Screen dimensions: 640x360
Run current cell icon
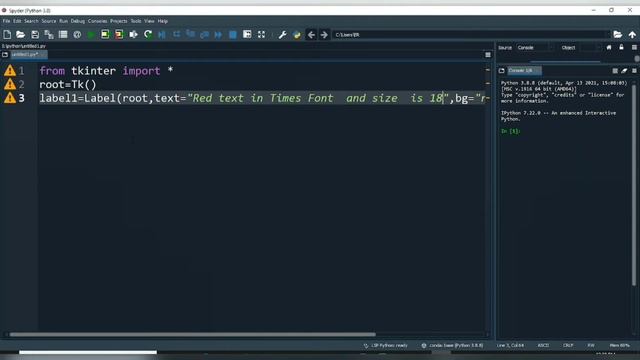(x=105, y=35)
